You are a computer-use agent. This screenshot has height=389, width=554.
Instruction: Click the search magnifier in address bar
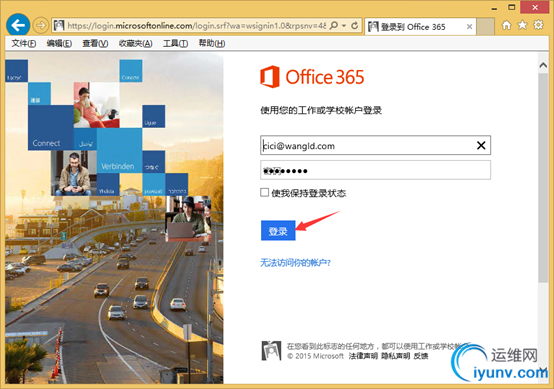(x=333, y=25)
